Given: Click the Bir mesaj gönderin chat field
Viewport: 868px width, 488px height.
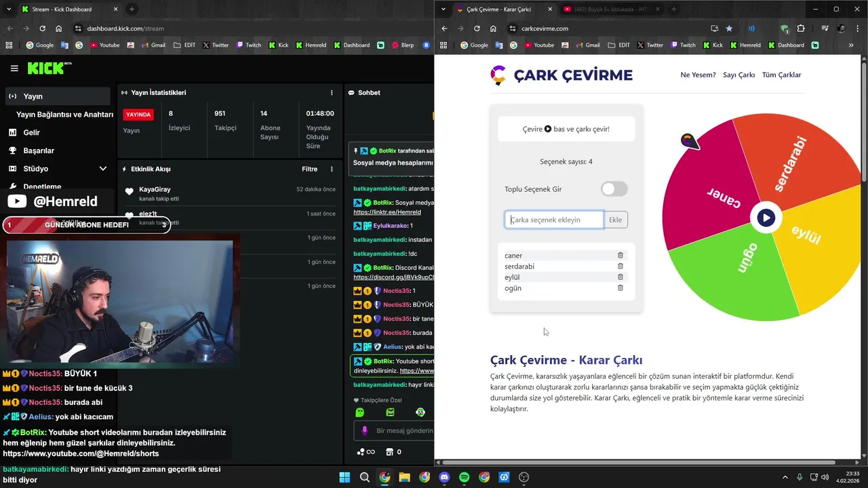Looking at the screenshot, I should [403, 430].
